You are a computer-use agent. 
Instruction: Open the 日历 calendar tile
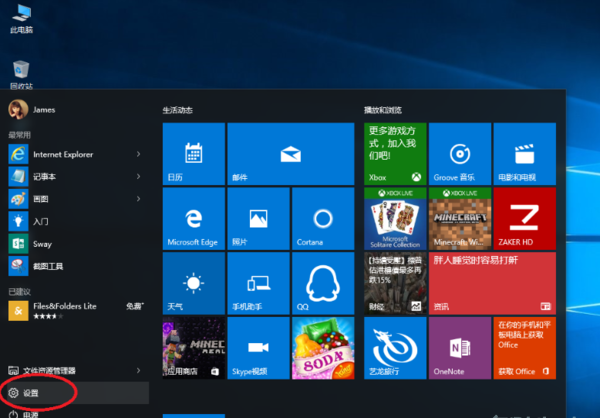(x=194, y=154)
